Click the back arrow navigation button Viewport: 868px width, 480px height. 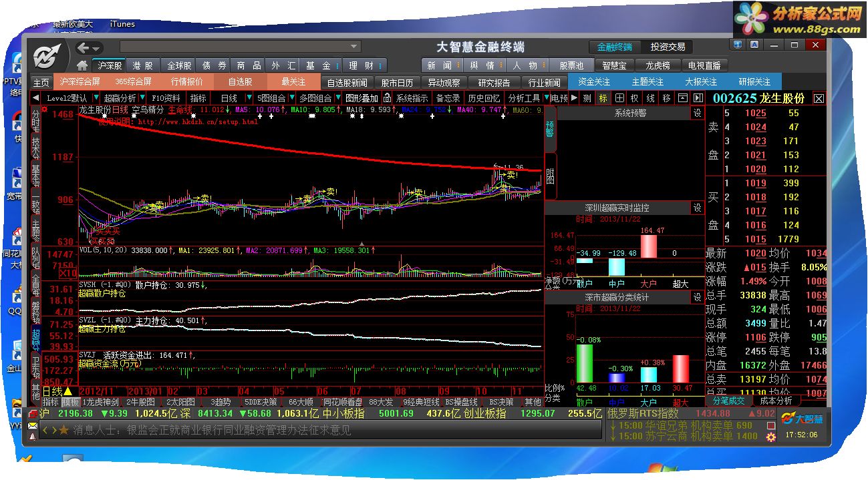(84, 48)
